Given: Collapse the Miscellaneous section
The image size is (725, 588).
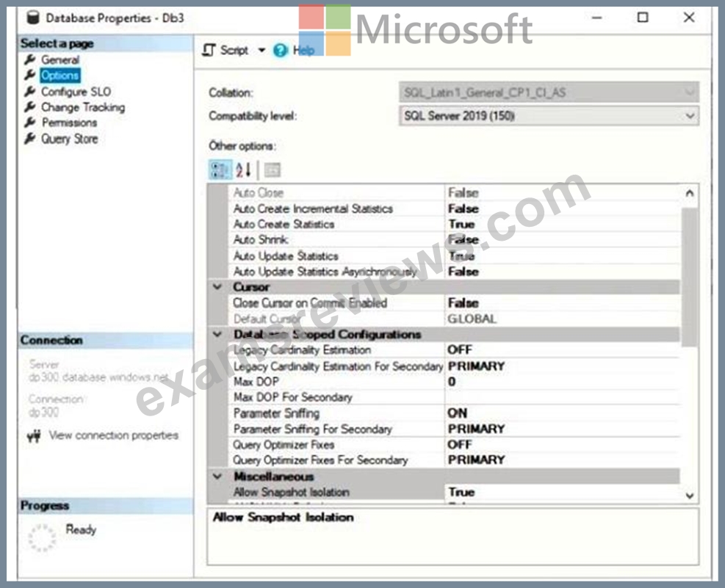Looking at the screenshot, I should tap(217, 476).
